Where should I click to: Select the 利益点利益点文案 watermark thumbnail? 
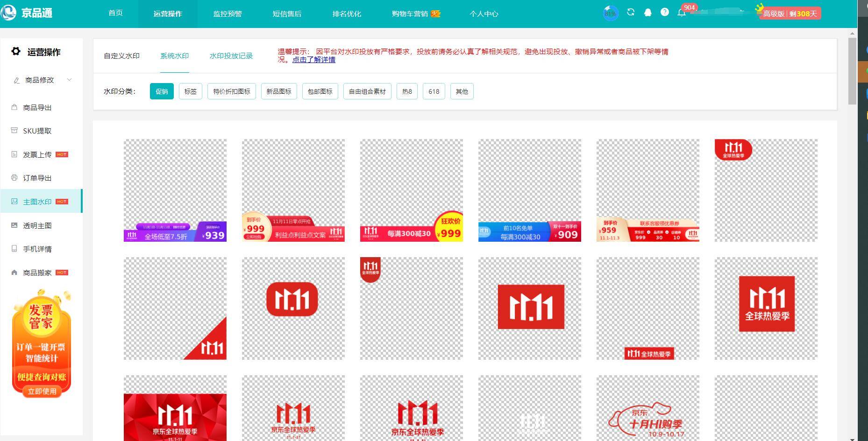[293, 190]
